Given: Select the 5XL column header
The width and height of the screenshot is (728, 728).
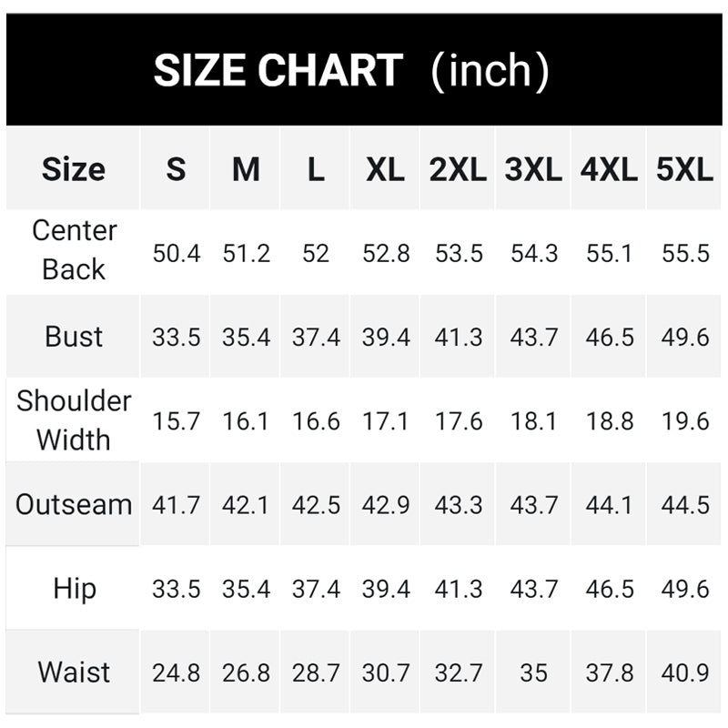Looking at the screenshot, I should click(684, 169).
